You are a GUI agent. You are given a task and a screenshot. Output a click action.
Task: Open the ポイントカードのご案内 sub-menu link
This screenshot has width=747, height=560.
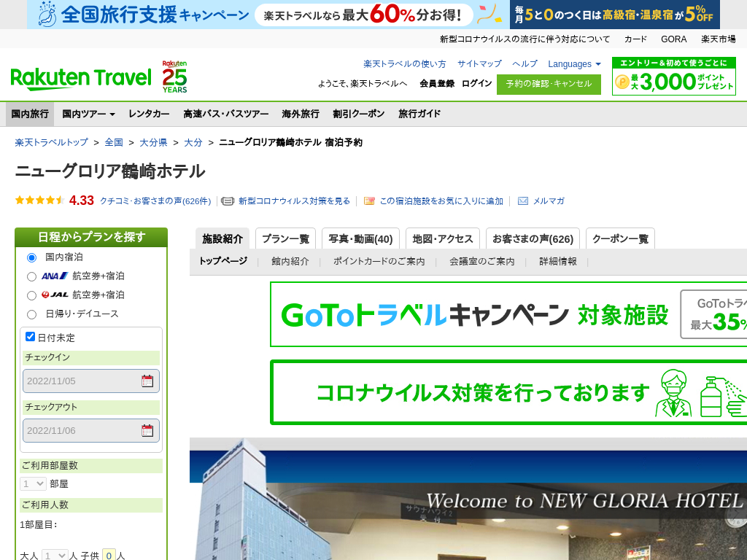[x=379, y=262]
